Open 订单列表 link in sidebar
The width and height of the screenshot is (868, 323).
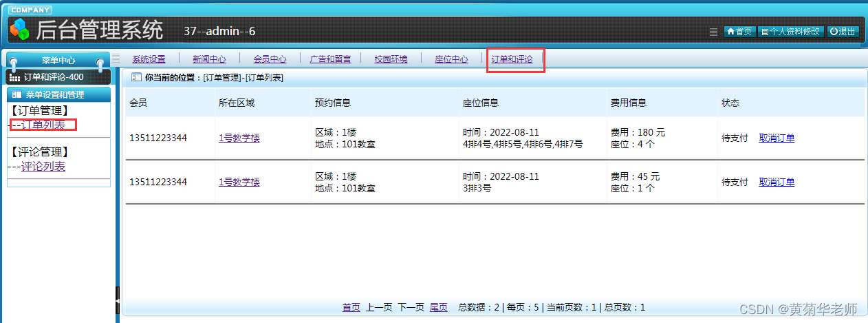click(43, 125)
